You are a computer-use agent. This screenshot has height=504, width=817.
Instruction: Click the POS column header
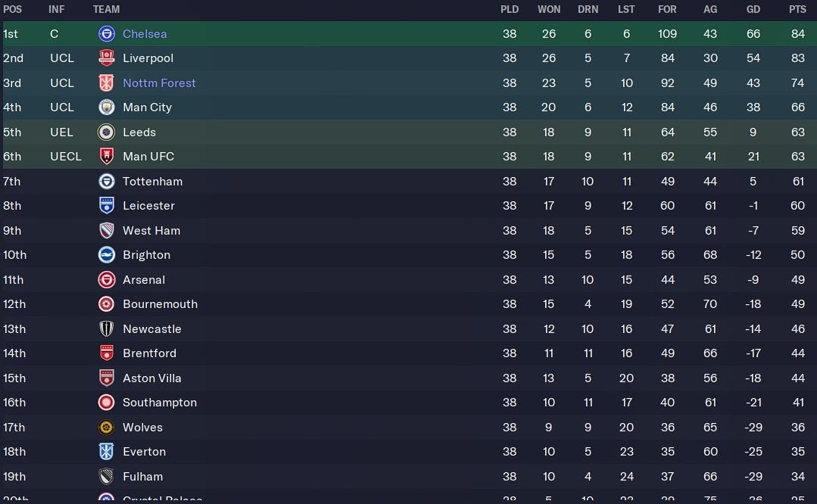pyautogui.click(x=13, y=9)
